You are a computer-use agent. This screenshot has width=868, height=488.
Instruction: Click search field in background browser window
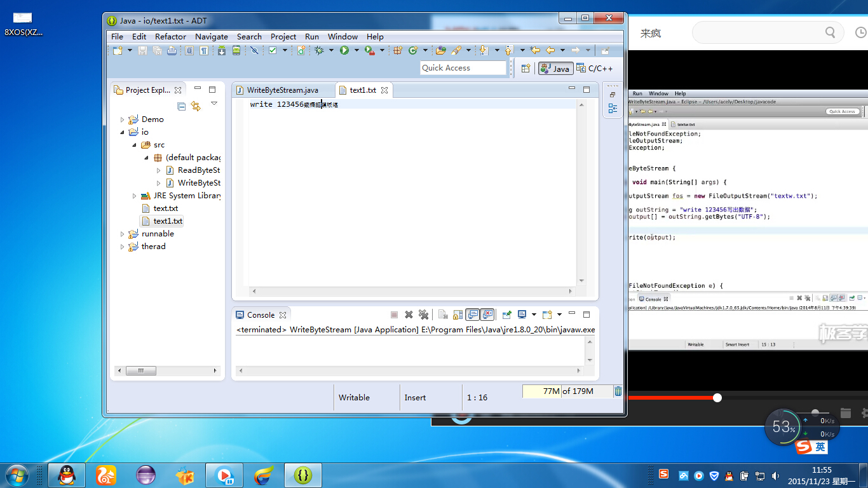[x=768, y=32]
